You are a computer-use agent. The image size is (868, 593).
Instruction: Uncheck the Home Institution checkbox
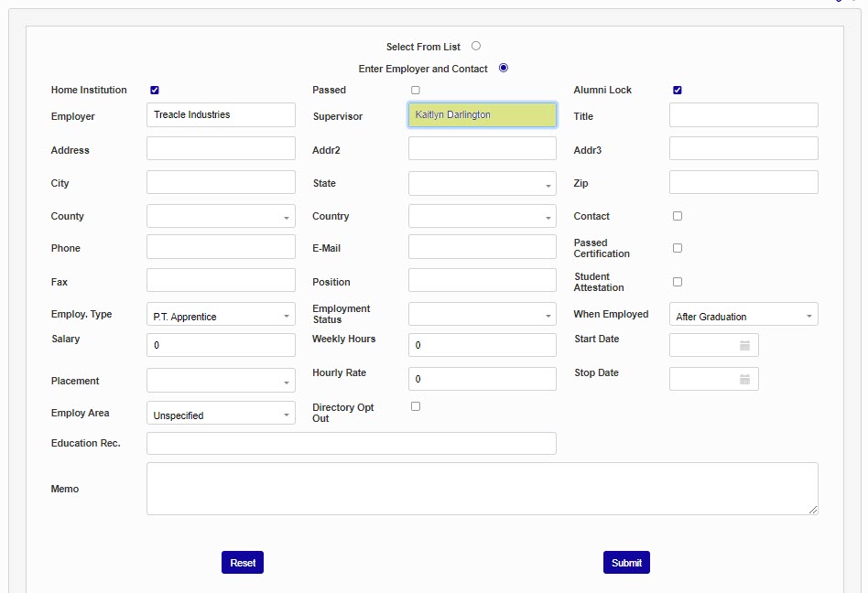155,91
